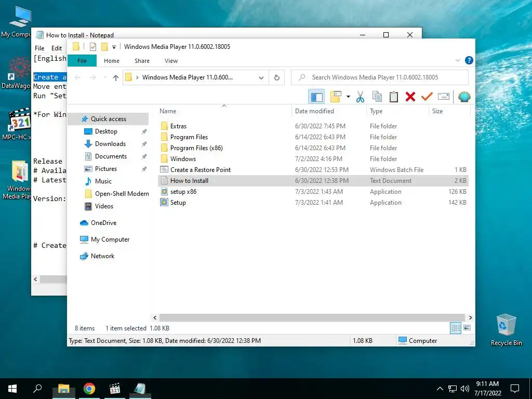Open MPC-HC from the taskbar
This screenshot has height=399, width=532.
[x=115, y=389]
